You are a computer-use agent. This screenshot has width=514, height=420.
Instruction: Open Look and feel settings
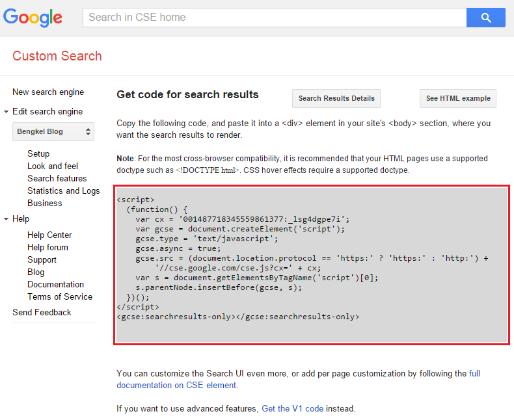tap(53, 166)
